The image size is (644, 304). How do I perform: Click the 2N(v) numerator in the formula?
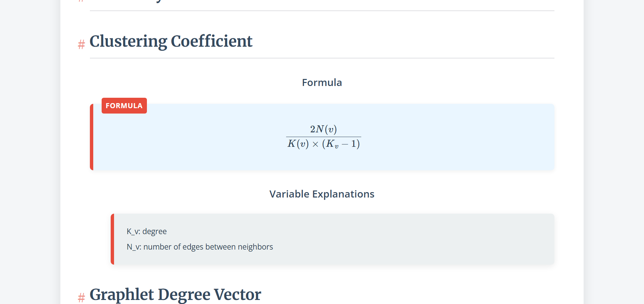pyautogui.click(x=323, y=129)
